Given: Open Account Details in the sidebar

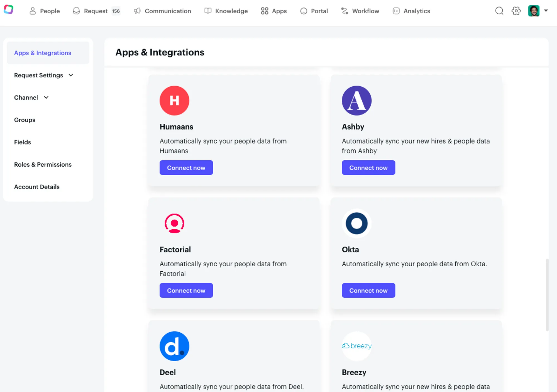Looking at the screenshot, I should pyautogui.click(x=37, y=187).
